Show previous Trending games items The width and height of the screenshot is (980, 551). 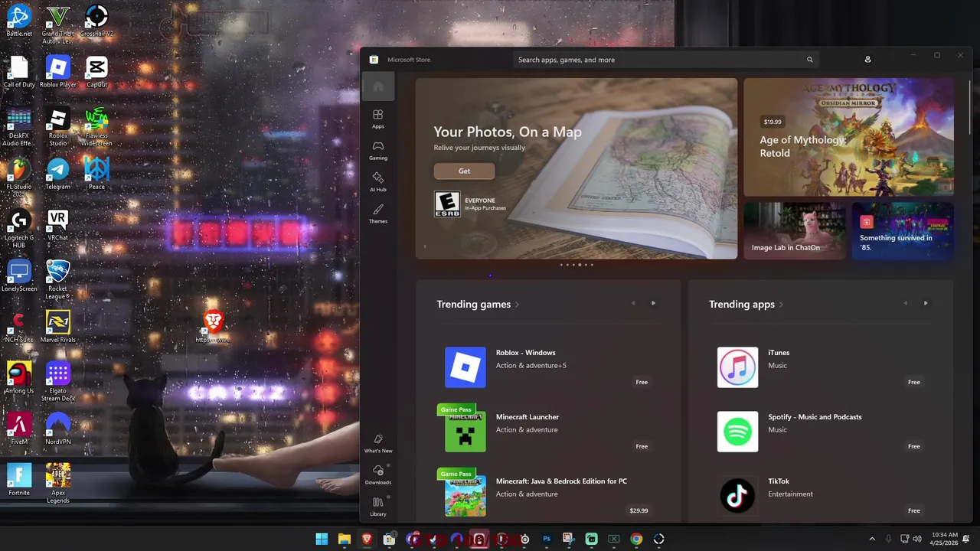(x=633, y=304)
